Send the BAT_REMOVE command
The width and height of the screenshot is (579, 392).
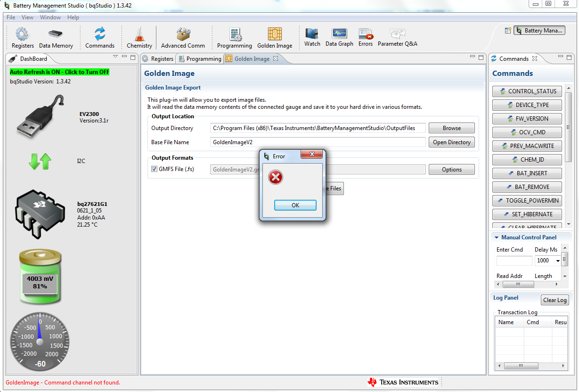[527, 187]
